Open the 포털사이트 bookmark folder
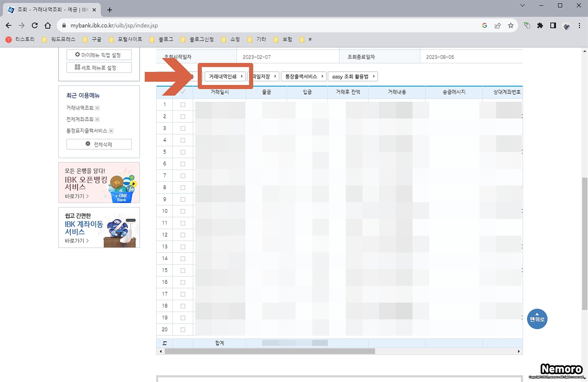 126,39
